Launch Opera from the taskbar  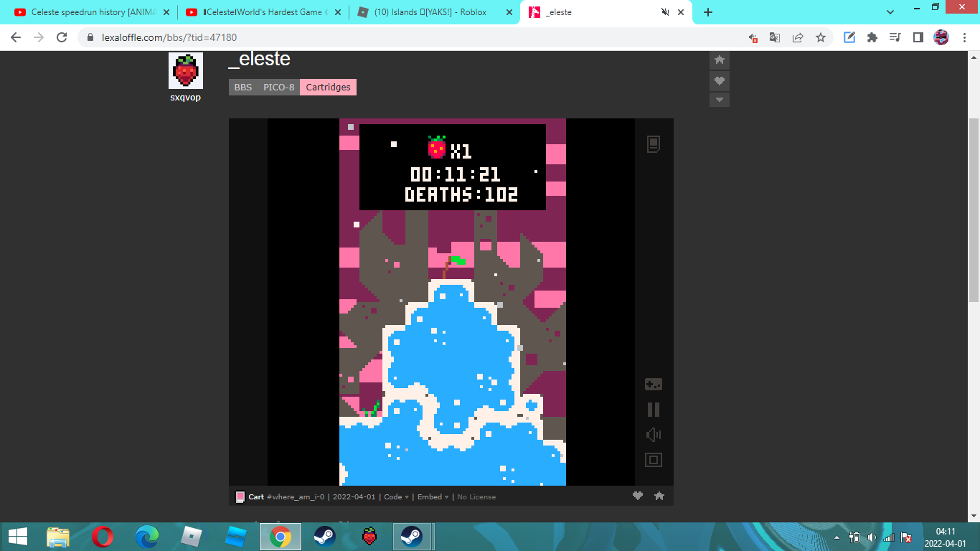[x=103, y=537]
